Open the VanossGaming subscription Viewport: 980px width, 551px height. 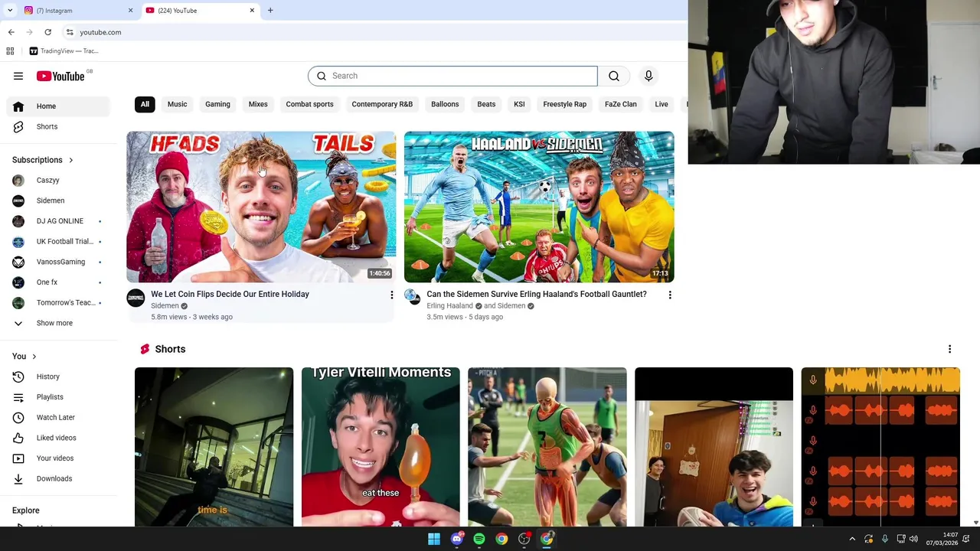click(58, 262)
